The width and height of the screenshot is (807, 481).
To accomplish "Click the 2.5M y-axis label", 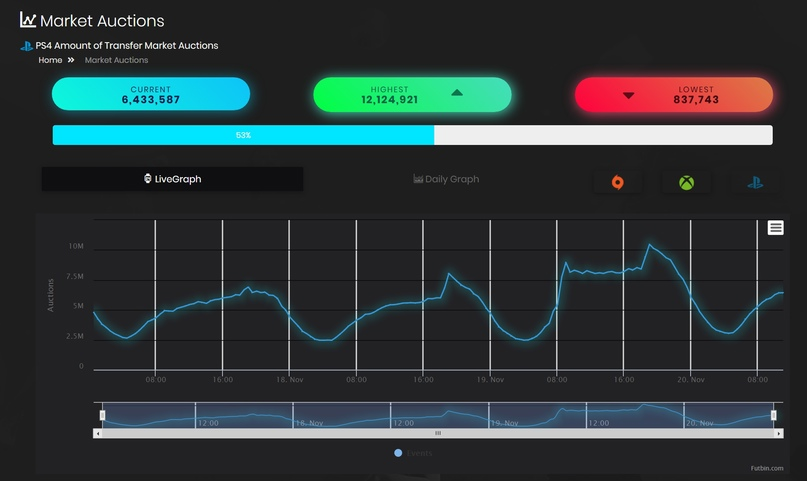I will [x=75, y=336].
